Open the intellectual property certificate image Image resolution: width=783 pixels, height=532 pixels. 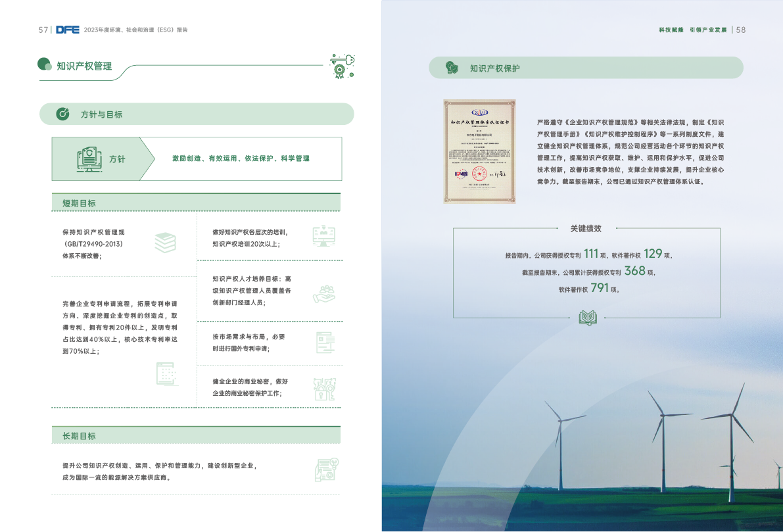pyautogui.click(x=479, y=151)
